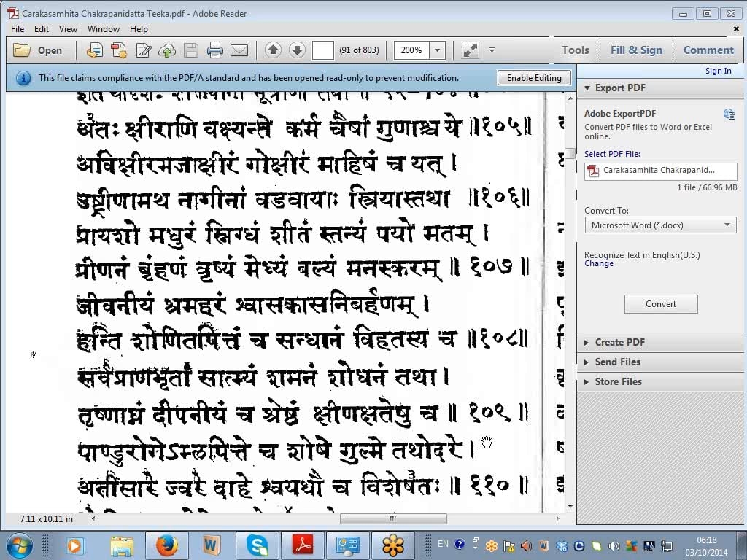Click the Change language link
This screenshot has height=560, width=747.
coord(599,264)
